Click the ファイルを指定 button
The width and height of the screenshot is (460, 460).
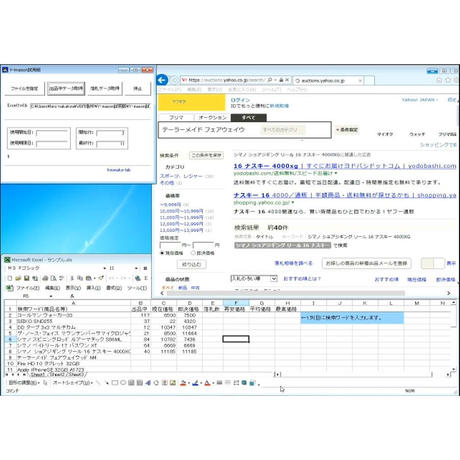[24, 88]
